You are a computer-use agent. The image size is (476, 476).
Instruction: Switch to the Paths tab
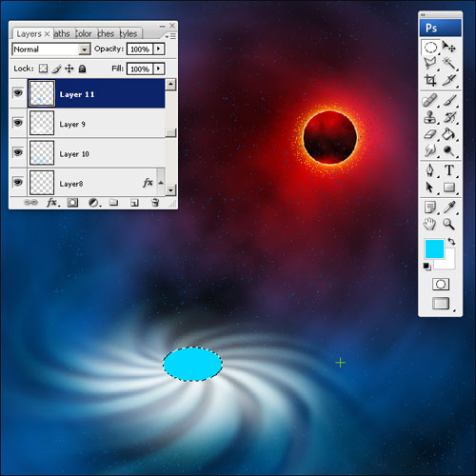62,33
